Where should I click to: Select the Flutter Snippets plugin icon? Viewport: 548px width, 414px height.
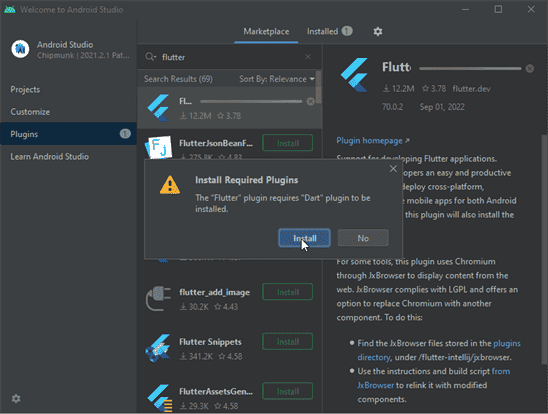tap(158, 348)
